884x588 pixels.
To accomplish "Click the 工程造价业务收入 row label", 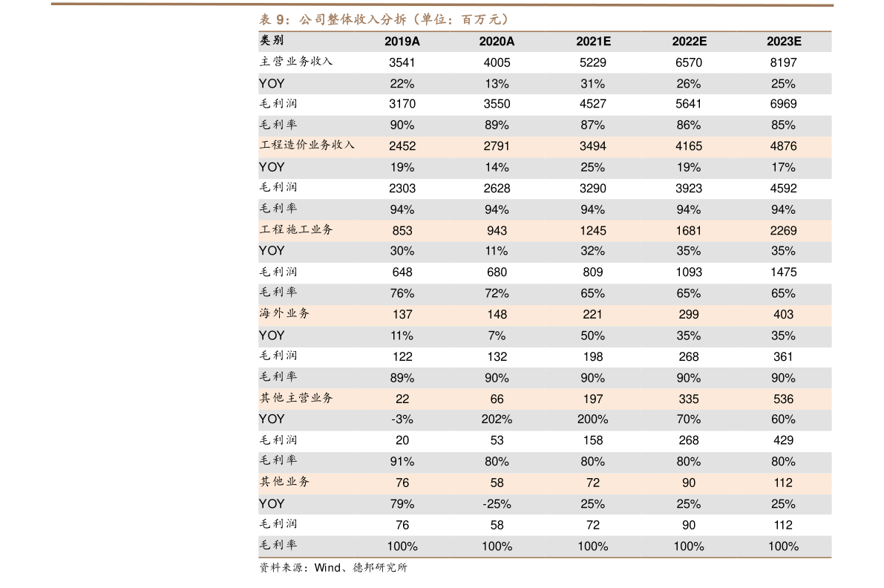I will (x=307, y=146).
